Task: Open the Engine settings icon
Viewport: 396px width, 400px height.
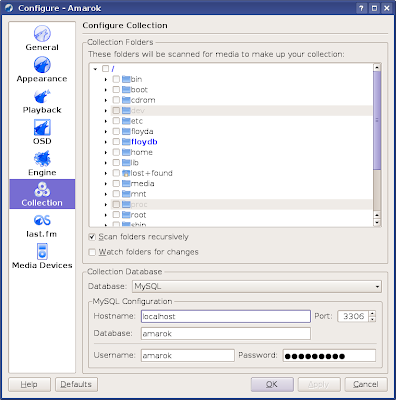Action: click(42, 159)
